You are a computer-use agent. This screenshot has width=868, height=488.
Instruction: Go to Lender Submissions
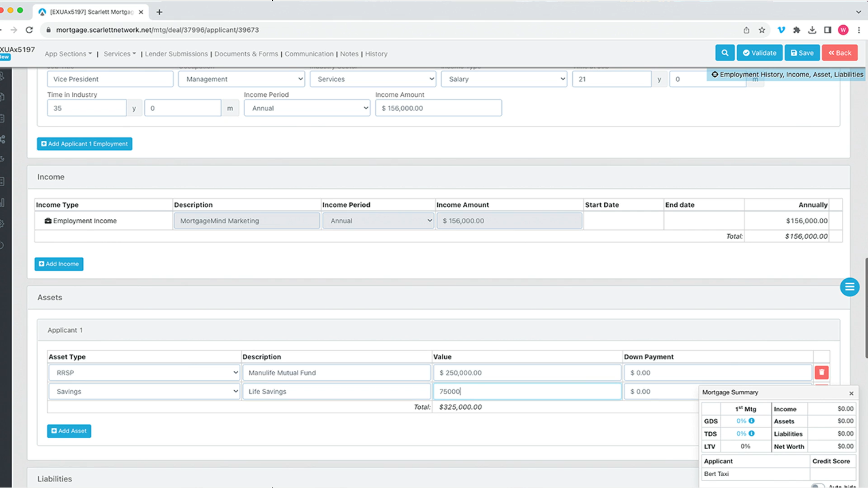pyautogui.click(x=176, y=54)
